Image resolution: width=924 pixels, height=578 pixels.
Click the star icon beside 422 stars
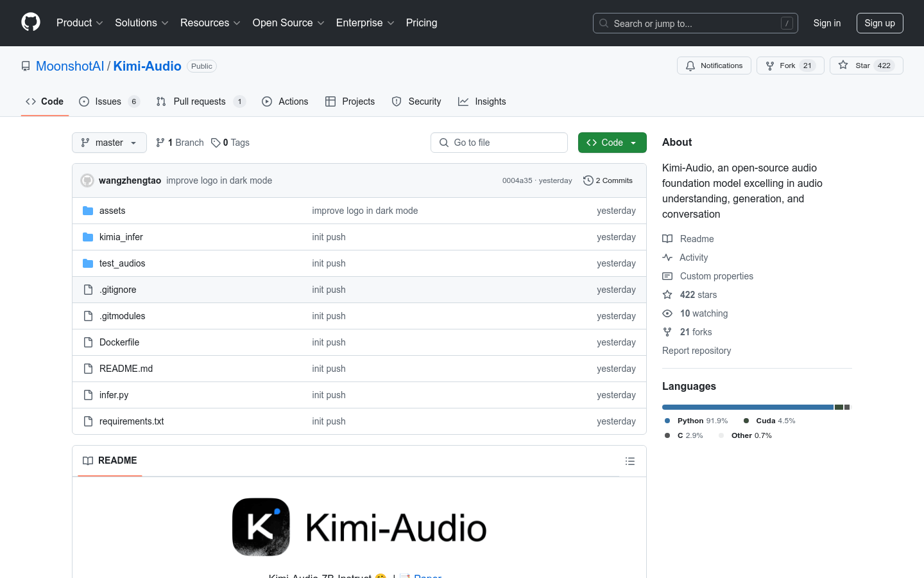point(667,295)
